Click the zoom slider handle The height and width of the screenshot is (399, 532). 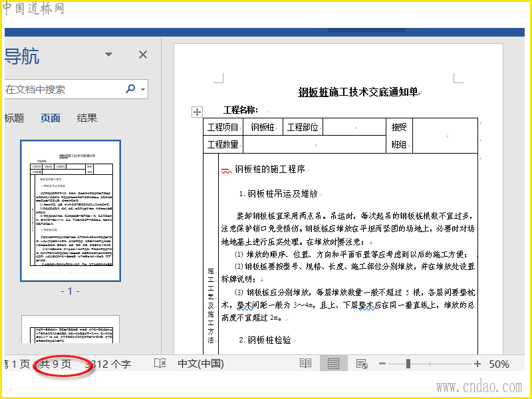pos(408,364)
